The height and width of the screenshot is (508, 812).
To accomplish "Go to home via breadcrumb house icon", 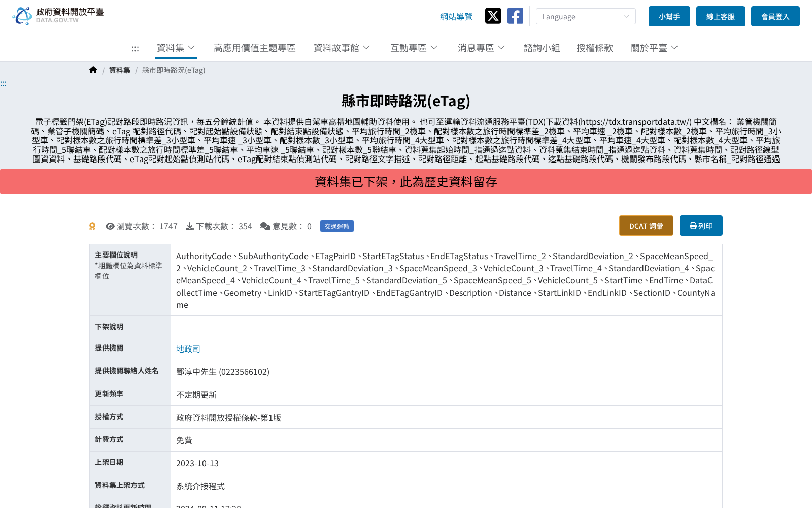I will 93,70.
